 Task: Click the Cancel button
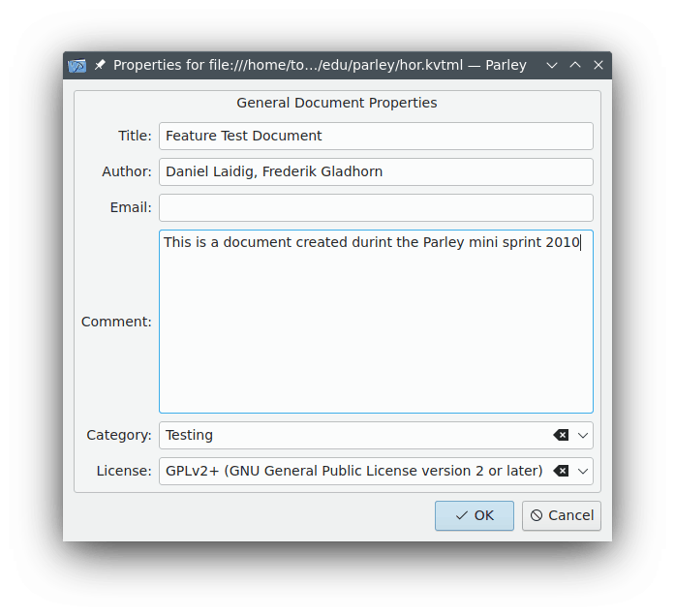tap(562, 515)
